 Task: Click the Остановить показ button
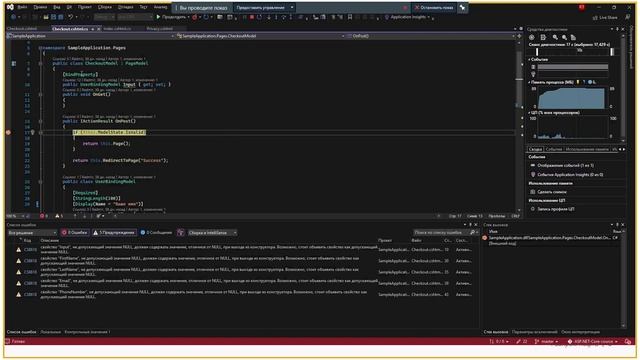tap(434, 7)
